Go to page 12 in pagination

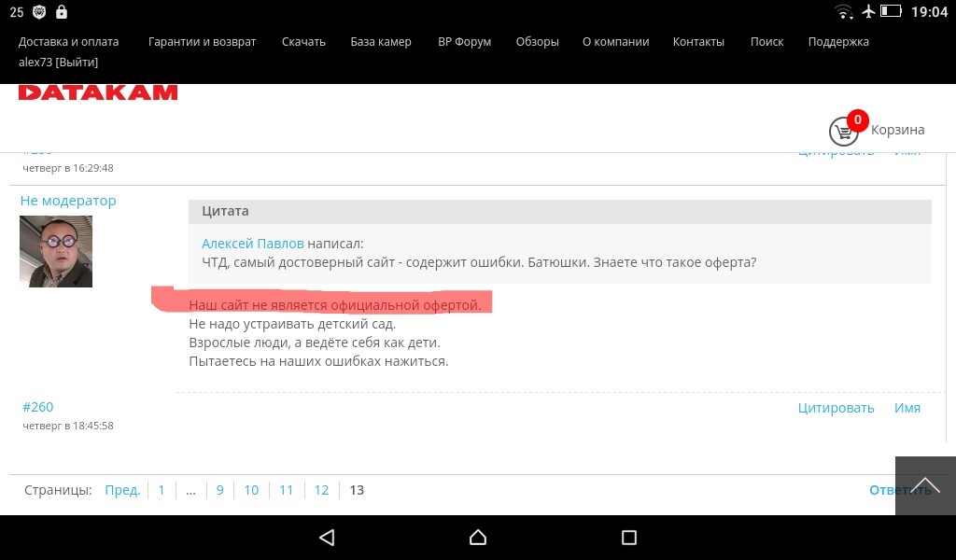point(321,490)
